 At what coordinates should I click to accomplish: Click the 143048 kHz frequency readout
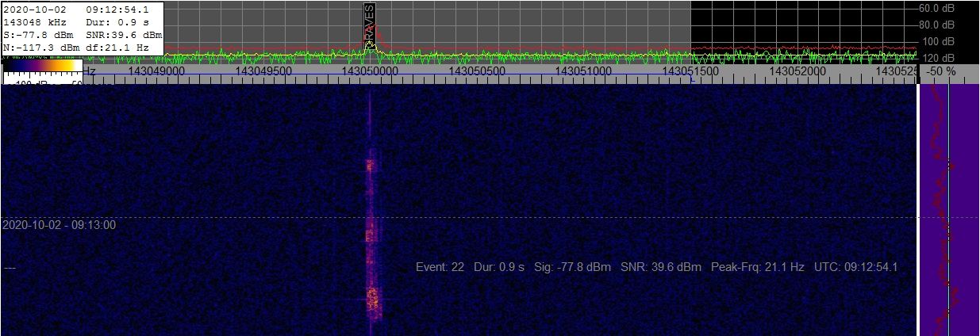(34, 21)
